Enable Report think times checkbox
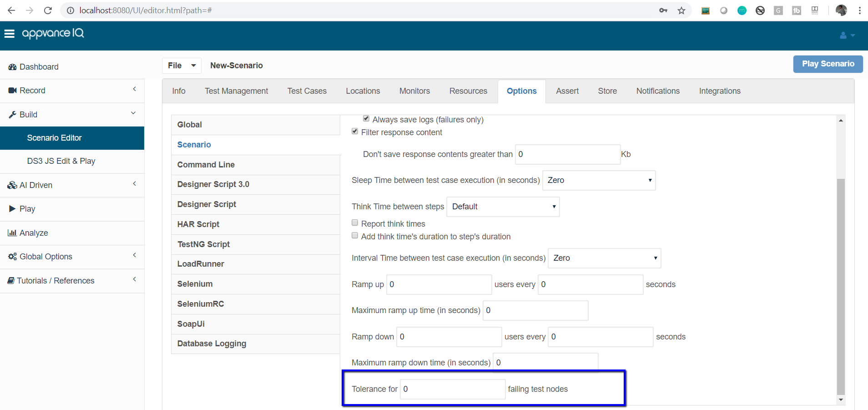The width and height of the screenshot is (868, 410). [355, 223]
